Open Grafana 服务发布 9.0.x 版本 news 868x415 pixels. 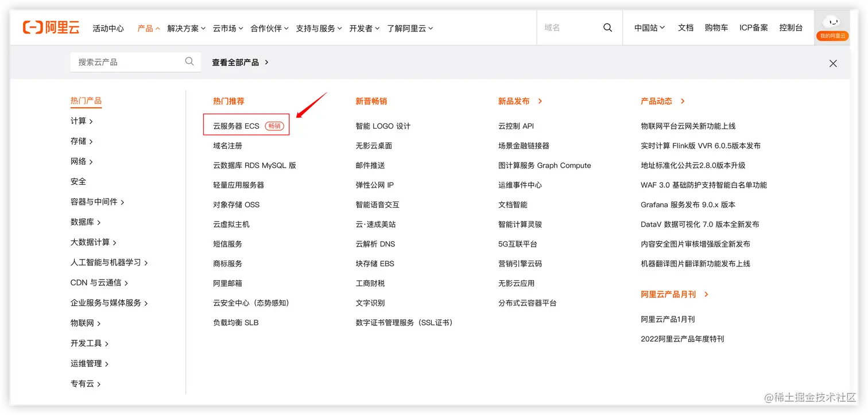[x=688, y=204]
